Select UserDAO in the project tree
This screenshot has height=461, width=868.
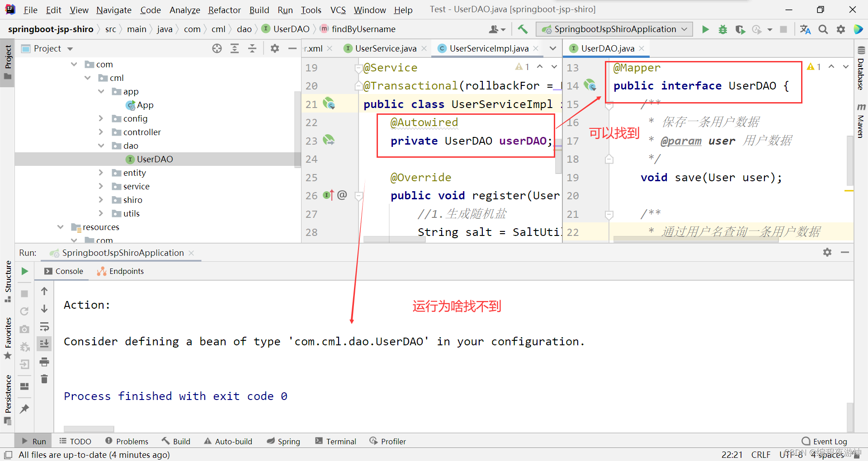coord(156,159)
